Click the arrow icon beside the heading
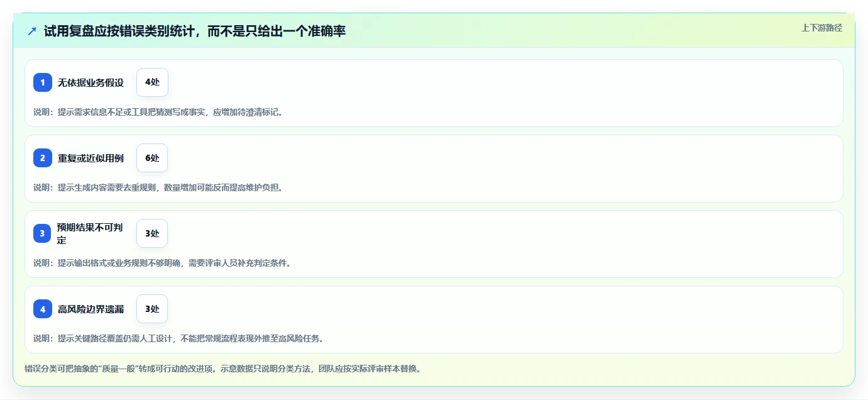 (x=32, y=31)
